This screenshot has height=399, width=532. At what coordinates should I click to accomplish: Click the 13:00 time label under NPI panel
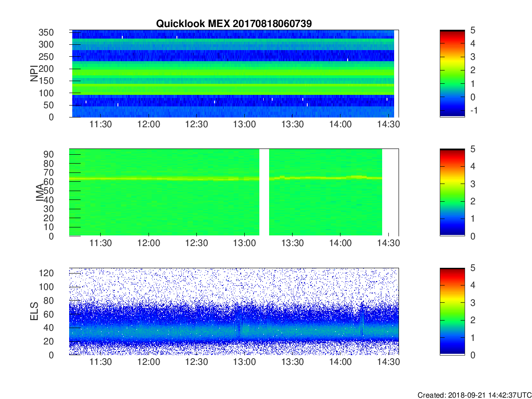click(x=244, y=125)
